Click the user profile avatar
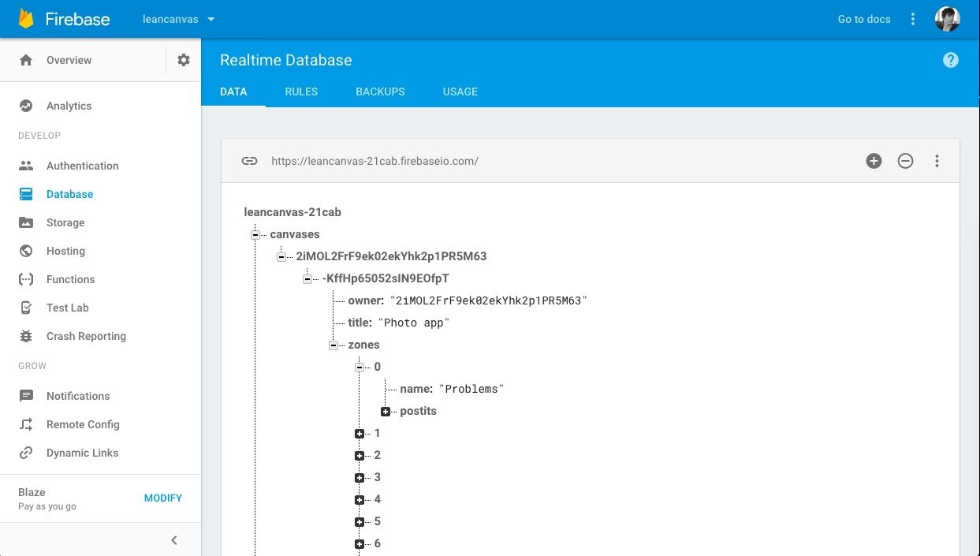Image resolution: width=980 pixels, height=556 pixels. [947, 19]
